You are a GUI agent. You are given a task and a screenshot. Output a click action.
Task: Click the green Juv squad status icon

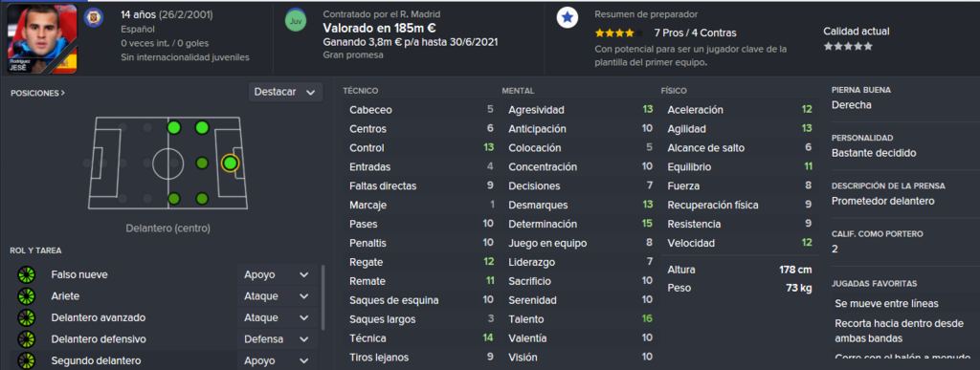[296, 21]
